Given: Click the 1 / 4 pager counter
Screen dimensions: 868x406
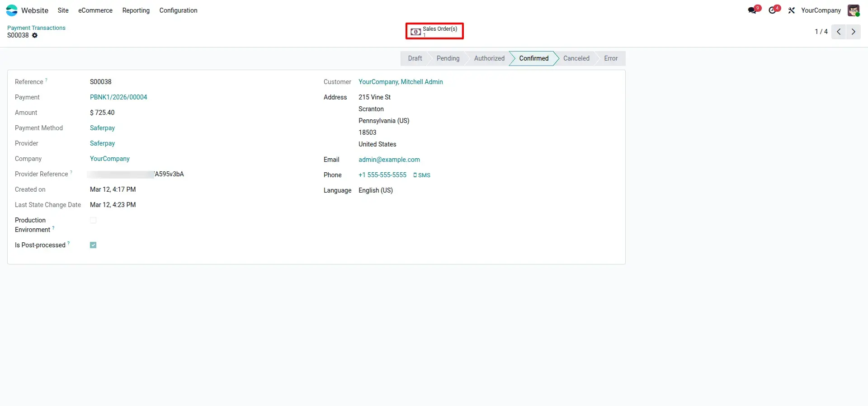Looking at the screenshot, I should tap(821, 32).
